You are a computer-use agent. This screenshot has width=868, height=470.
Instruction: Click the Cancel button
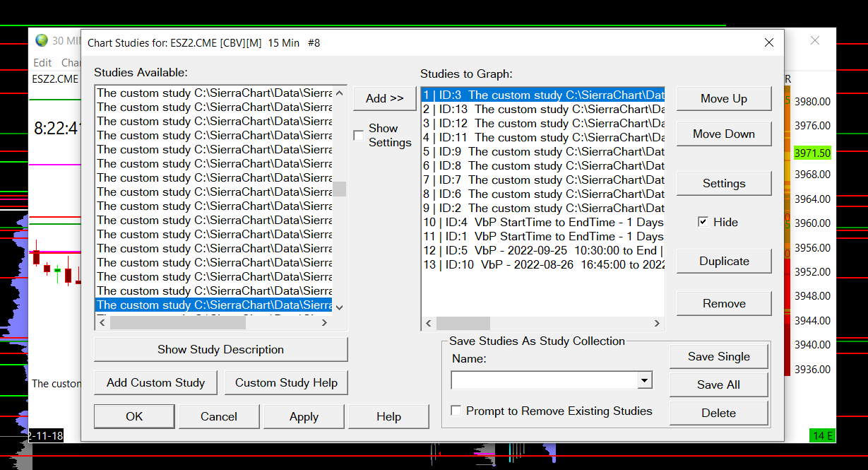coord(219,417)
